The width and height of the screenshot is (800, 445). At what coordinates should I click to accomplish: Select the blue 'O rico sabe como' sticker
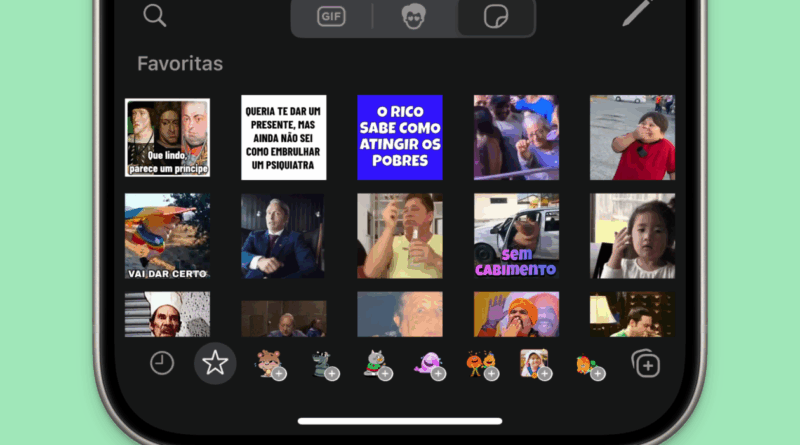pos(400,137)
